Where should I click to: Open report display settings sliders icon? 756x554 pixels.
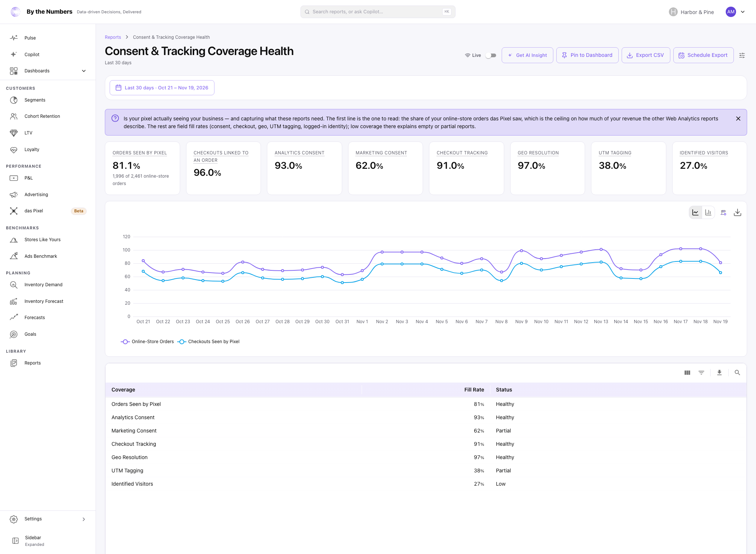click(742, 55)
